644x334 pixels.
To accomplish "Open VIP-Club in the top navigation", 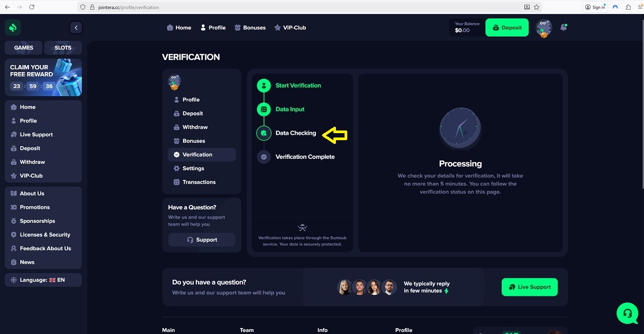I will pyautogui.click(x=290, y=27).
